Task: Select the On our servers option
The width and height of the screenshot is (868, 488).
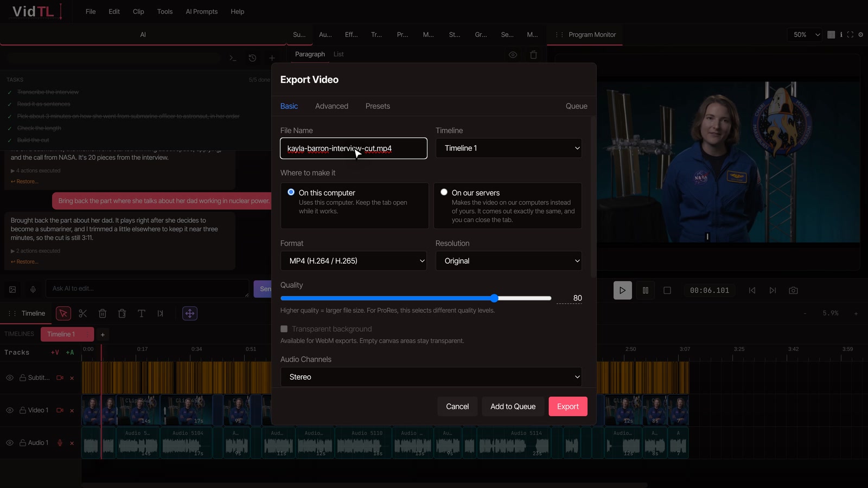Action: 507,206
